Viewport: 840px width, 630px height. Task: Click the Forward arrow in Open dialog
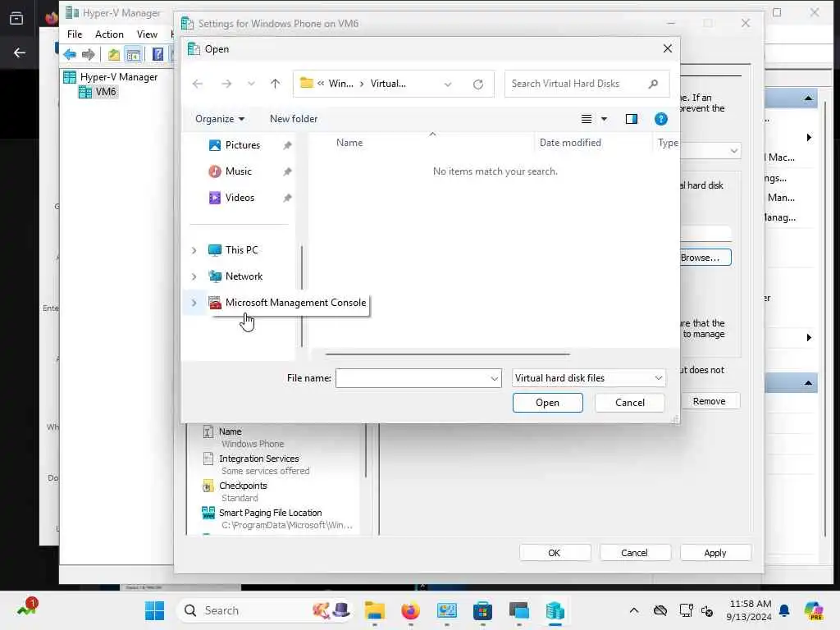click(226, 84)
